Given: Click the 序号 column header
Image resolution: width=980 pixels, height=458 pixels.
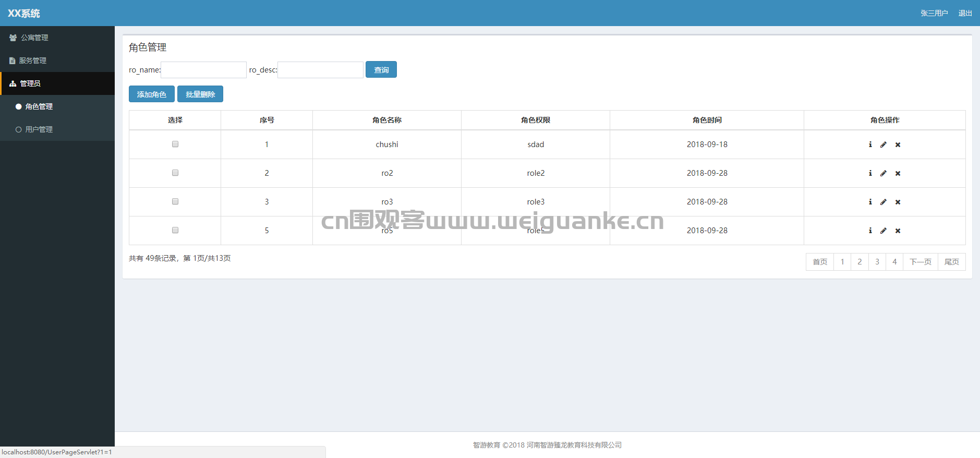Looking at the screenshot, I should click(267, 120).
